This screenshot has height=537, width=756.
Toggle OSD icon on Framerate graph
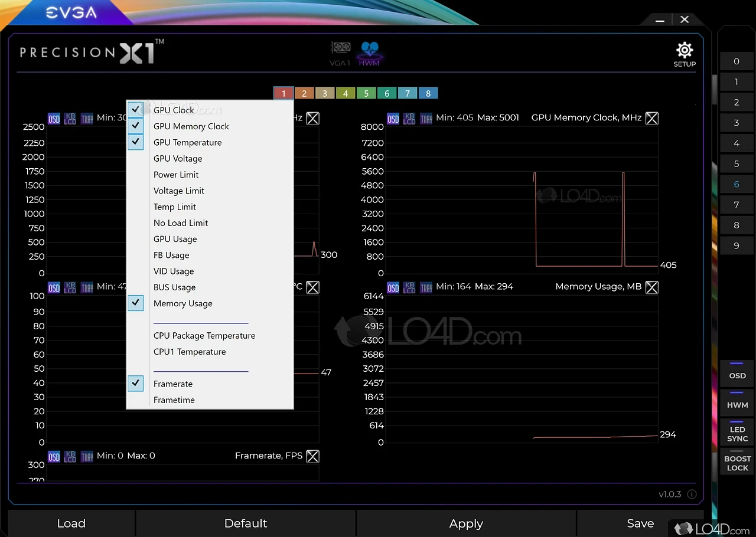(54, 457)
